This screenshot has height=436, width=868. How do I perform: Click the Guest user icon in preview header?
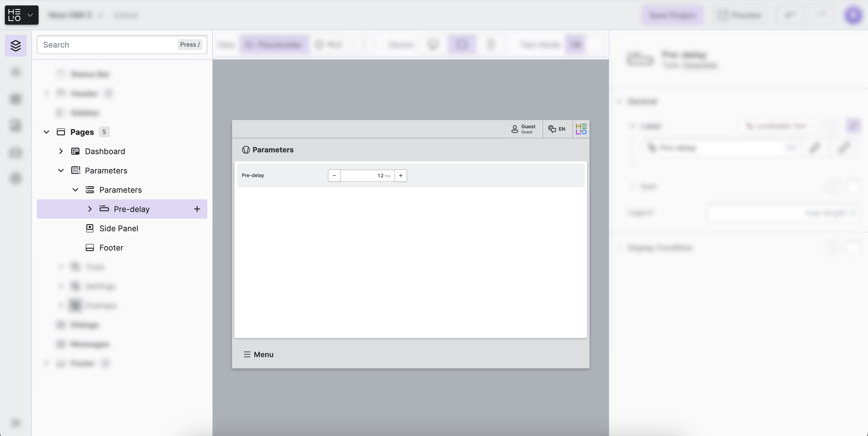coord(514,129)
